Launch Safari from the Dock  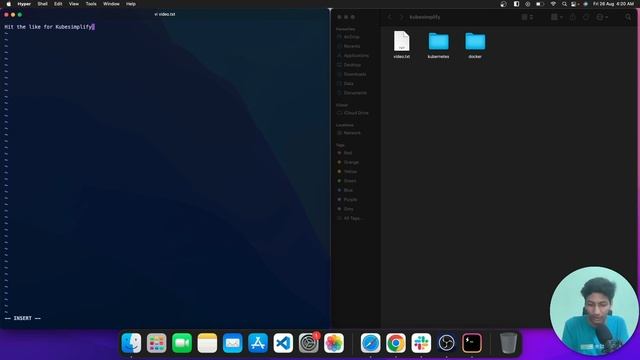[371, 343]
